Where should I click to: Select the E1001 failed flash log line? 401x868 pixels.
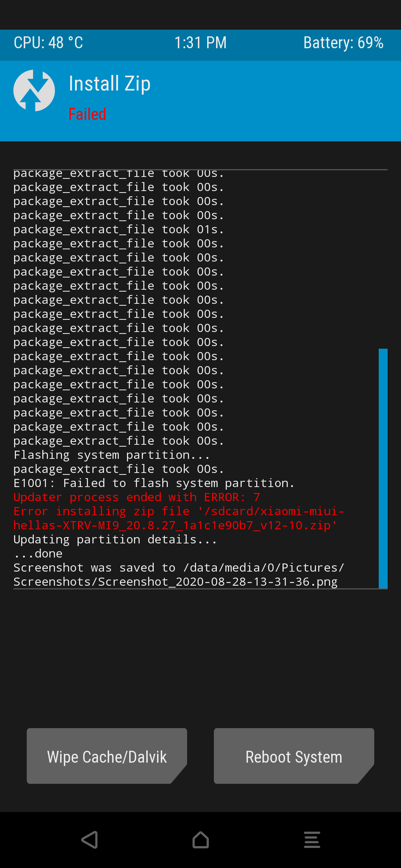pos(154,483)
